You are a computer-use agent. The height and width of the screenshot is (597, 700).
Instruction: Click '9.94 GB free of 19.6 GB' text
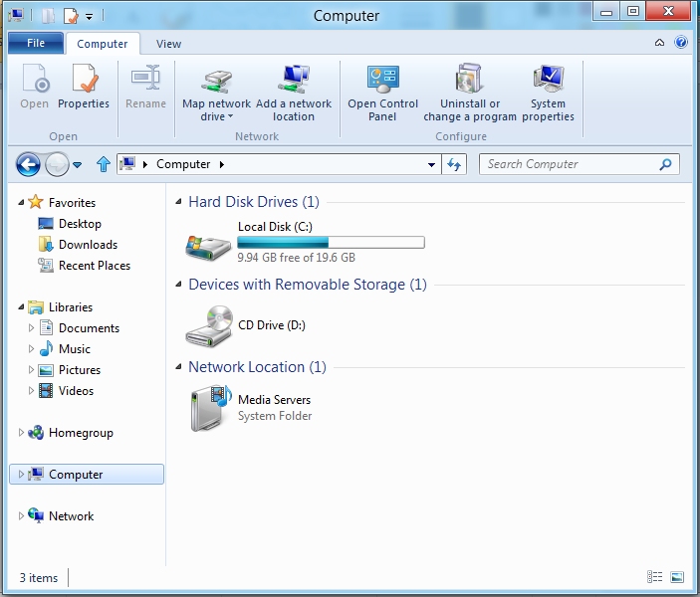pyautogui.click(x=297, y=258)
